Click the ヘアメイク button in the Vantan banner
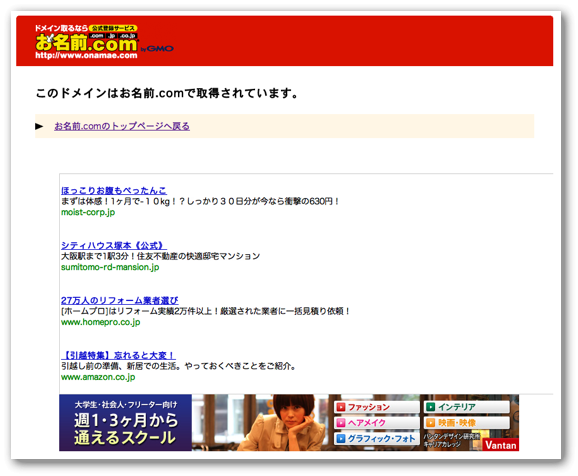Screen dimensions: 578x476 [377, 423]
